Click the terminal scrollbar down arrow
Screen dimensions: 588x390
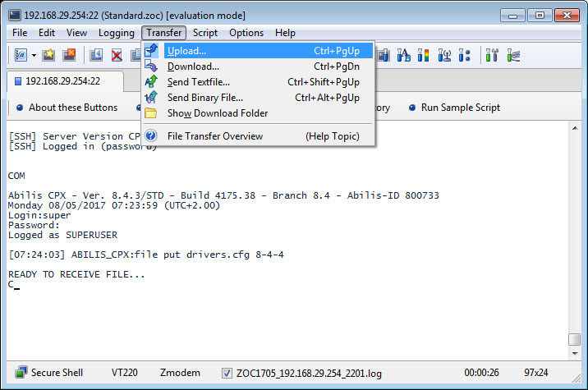tap(575, 354)
